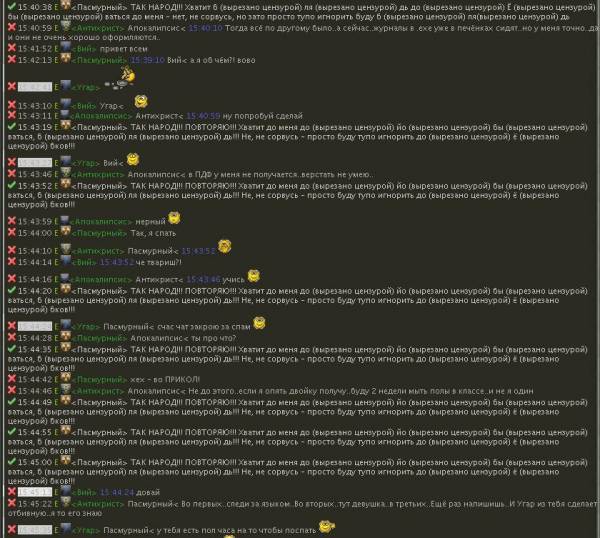Follow the blue 15:43:46 timestamp before 'учись'

[x=217, y=279]
